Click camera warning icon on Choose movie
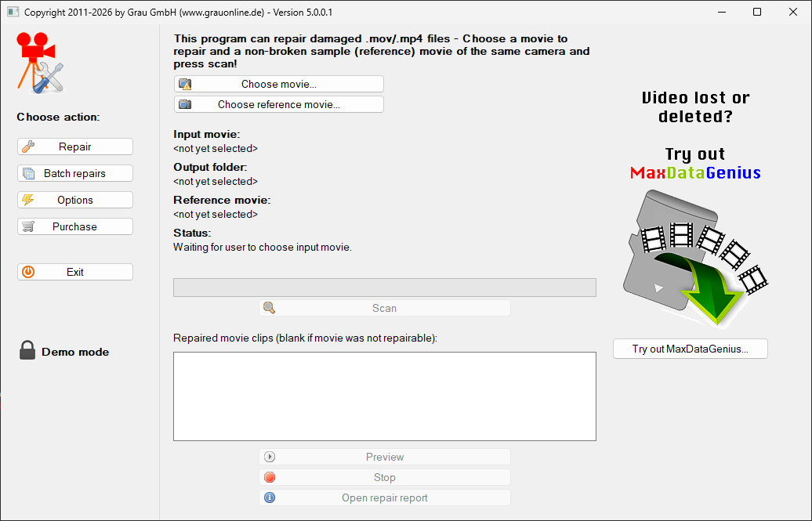 point(185,84)
